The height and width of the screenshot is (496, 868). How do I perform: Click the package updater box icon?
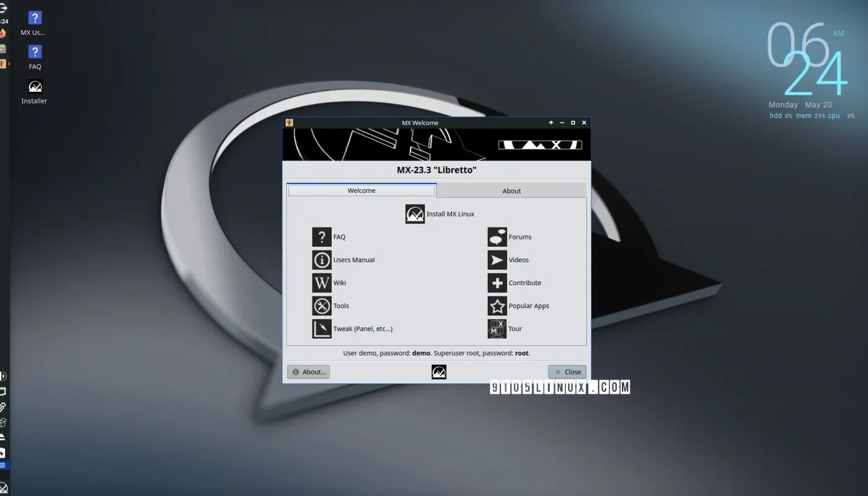coord(3,422)
